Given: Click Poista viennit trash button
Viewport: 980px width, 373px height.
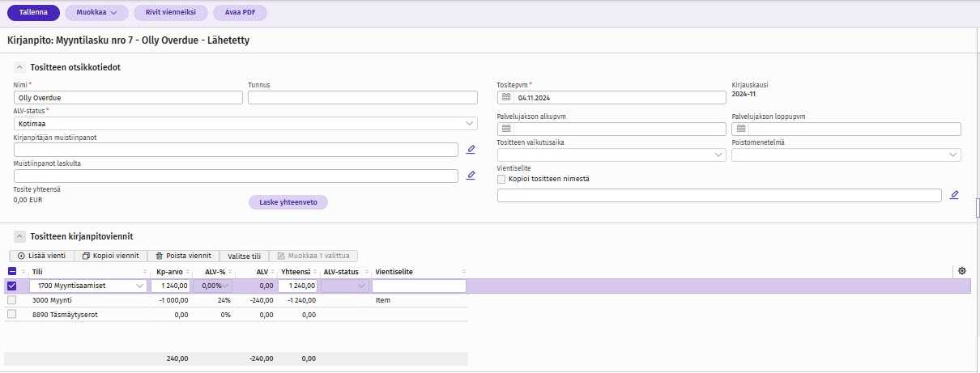Looking at the screenshot, I should coord(183,256).
